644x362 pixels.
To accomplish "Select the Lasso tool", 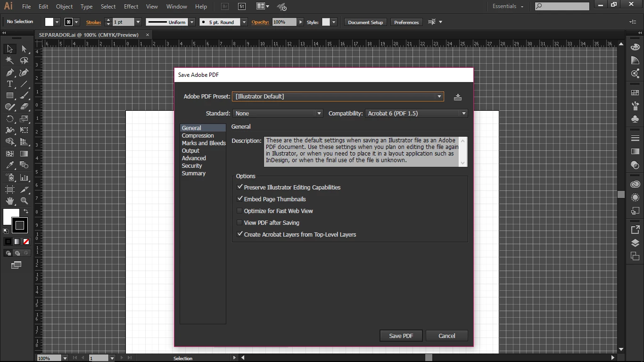I will point(24,60).
